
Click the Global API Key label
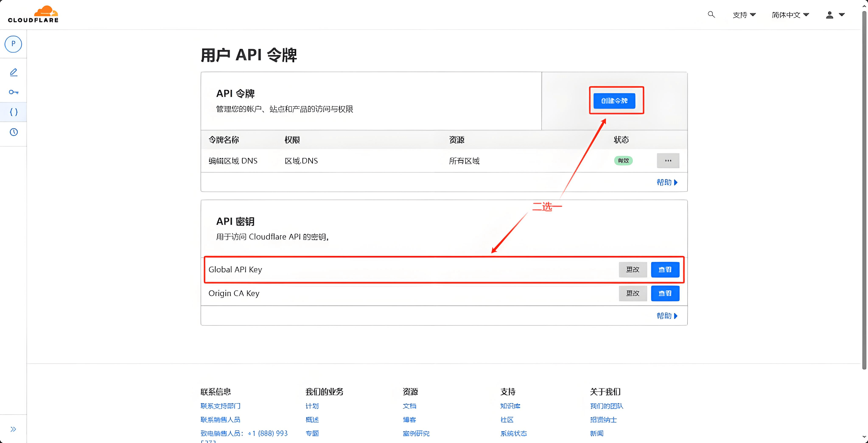tap(235, 269)
